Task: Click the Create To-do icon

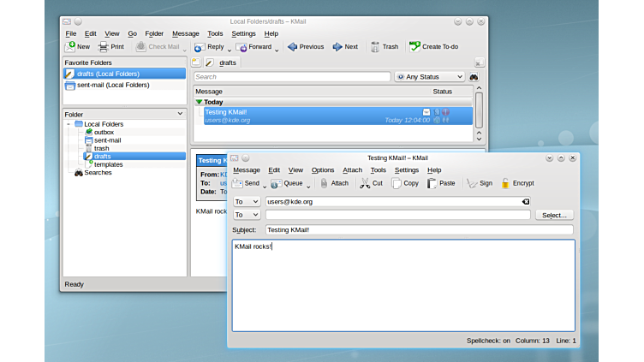Action: click(x=415, y=47)
